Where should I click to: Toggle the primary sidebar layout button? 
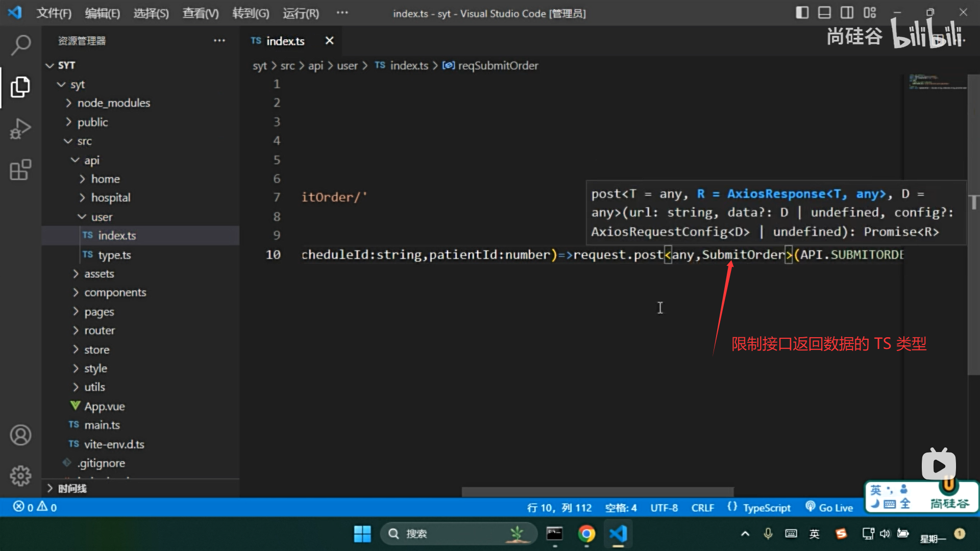coord(802,13)
